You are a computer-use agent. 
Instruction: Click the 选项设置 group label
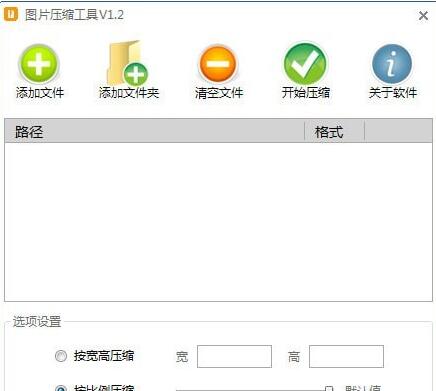[x=37, y=322]
